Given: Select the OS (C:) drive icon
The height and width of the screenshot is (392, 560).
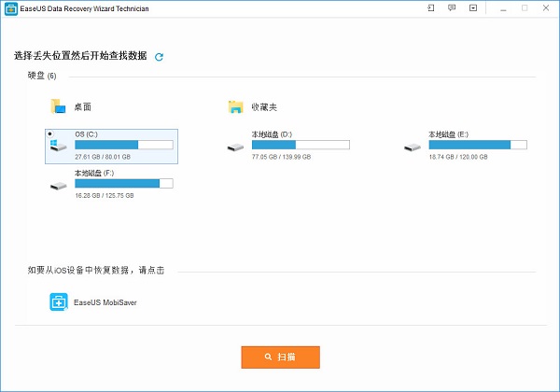Looking at the screenshot, I should [58, 146].
